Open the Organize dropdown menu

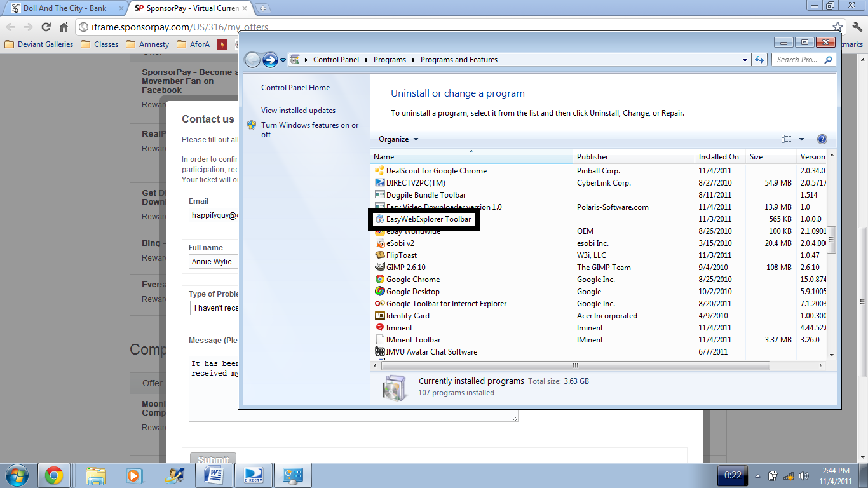(398, 139)
